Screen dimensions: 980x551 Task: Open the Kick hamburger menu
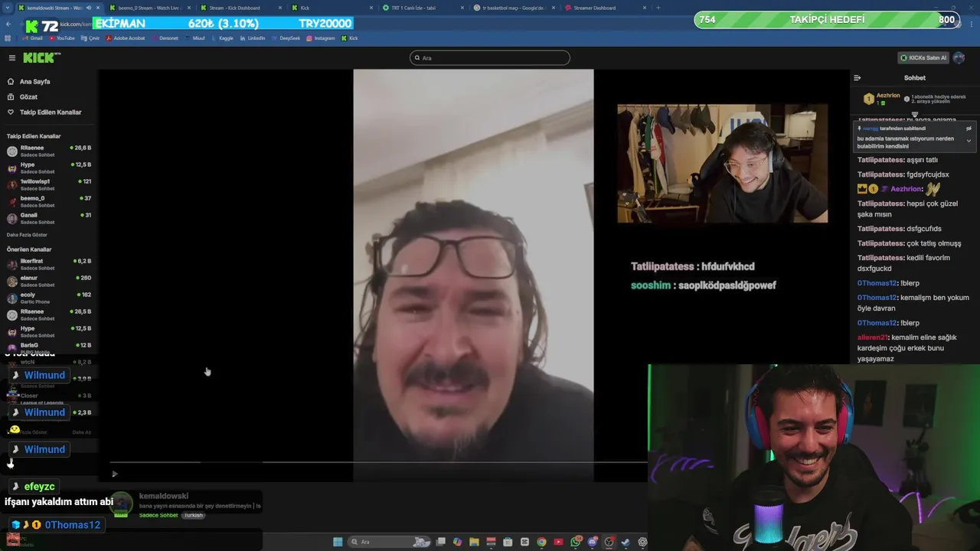click(11, 57)
